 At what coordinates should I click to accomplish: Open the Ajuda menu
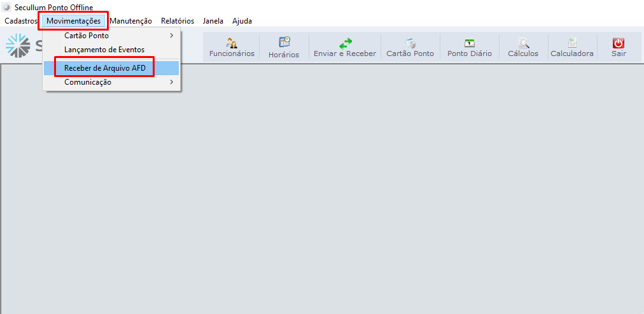click(x=242, y=21)
